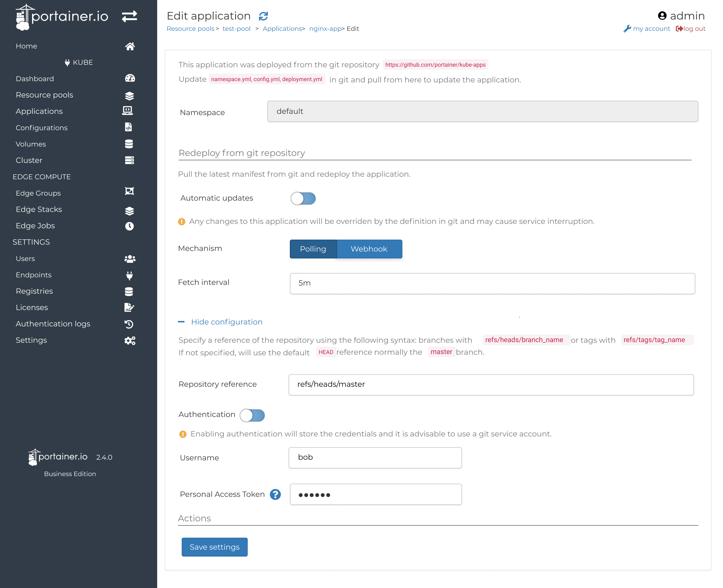Click the log out arrow icon
The width and height of the screenshot is (723, 588).
(679, 29)
